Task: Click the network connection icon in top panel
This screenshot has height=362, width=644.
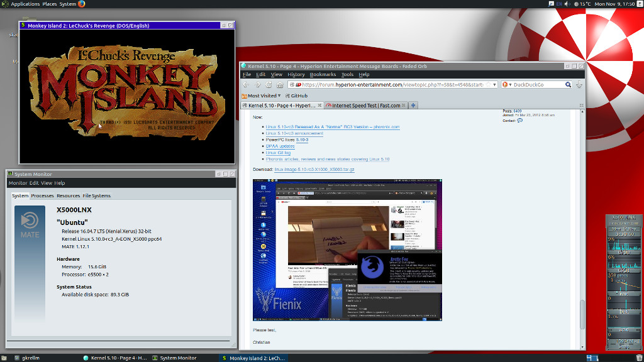Action: [x=551, y=4]
